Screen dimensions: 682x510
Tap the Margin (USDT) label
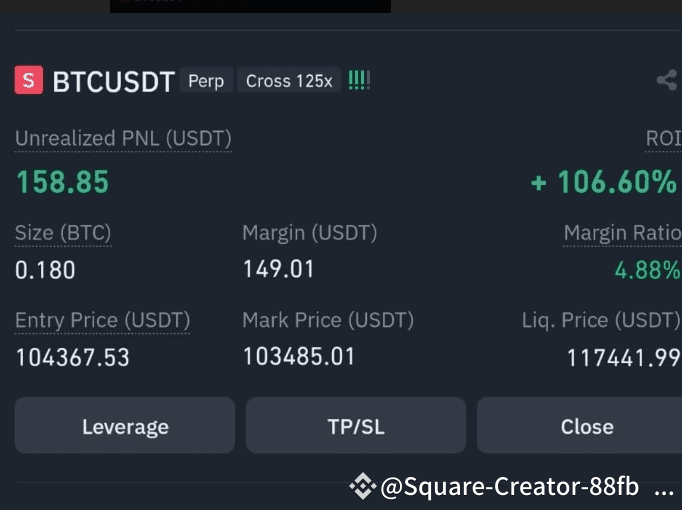pyautogui.click(x=309, y=233)
